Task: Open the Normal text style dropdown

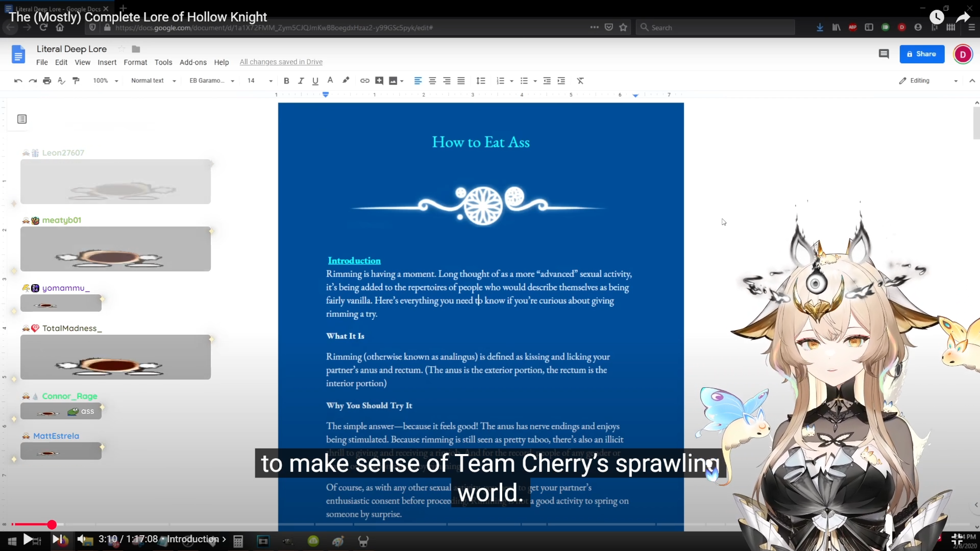Action: (x=153, y=81)
